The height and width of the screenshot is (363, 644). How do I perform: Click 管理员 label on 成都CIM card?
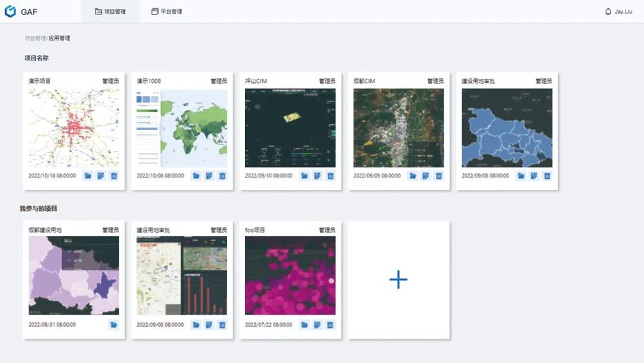click(x=435, y=81)
